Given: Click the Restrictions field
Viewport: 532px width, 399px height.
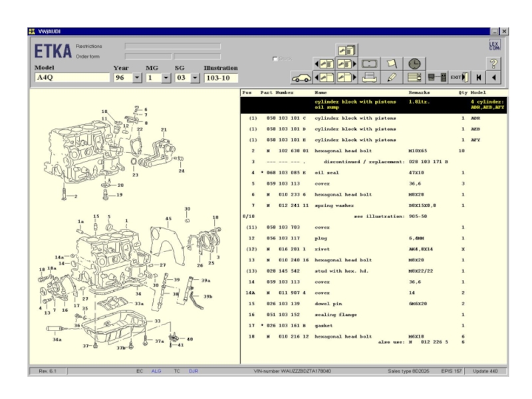Looking at the screenshot, I should click(x=173, y=46).
